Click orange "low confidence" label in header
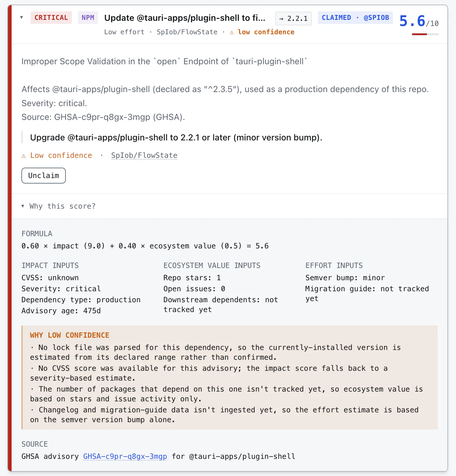The height and width of the screenshot is (476, 456). pyautogui.click(x=266, y=32)
